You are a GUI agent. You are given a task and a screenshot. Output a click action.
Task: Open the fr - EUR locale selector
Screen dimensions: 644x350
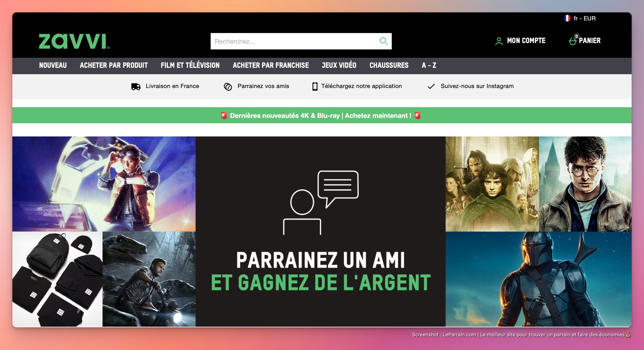580,18
